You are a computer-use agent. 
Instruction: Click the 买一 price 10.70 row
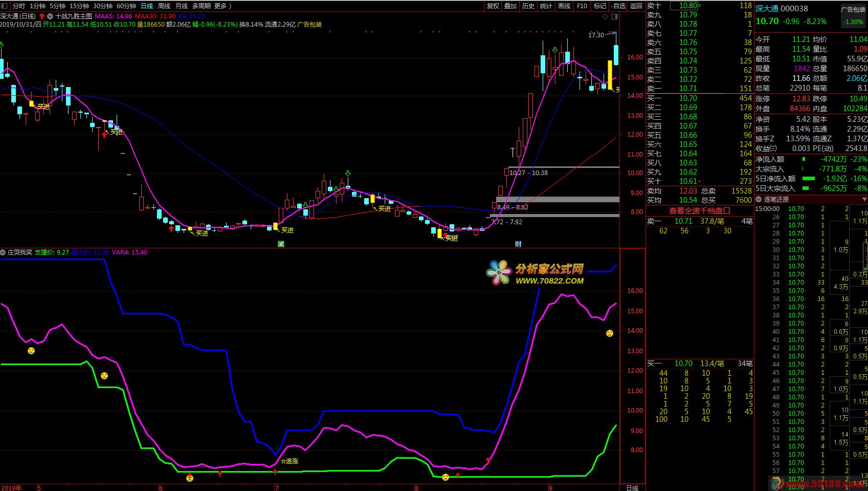click(x=699, y=98)
